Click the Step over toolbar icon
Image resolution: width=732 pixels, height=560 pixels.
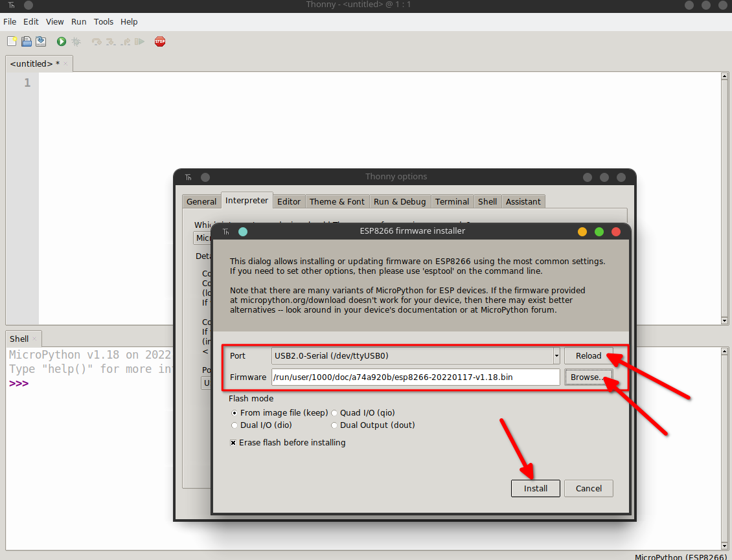96,41
